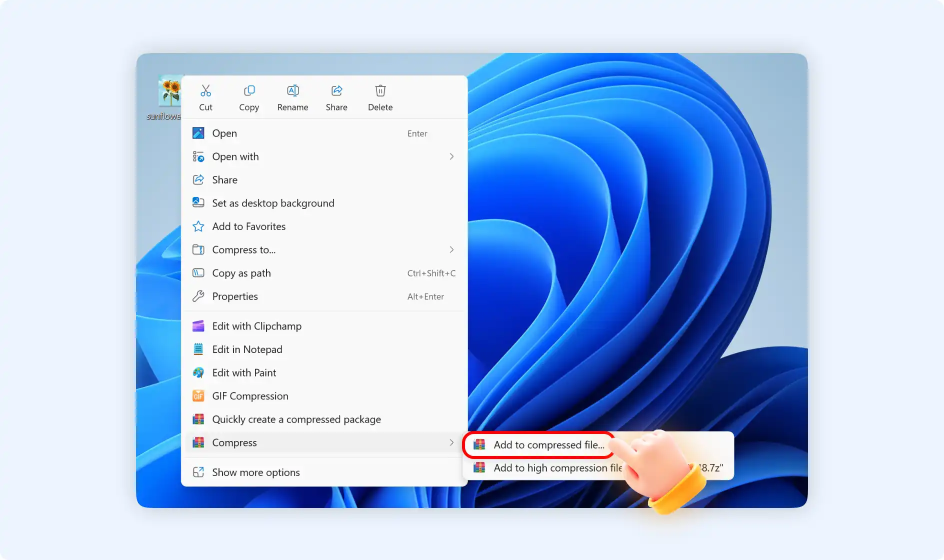
Task: Choose Edit in Notepad
Action: click(323, 349)
